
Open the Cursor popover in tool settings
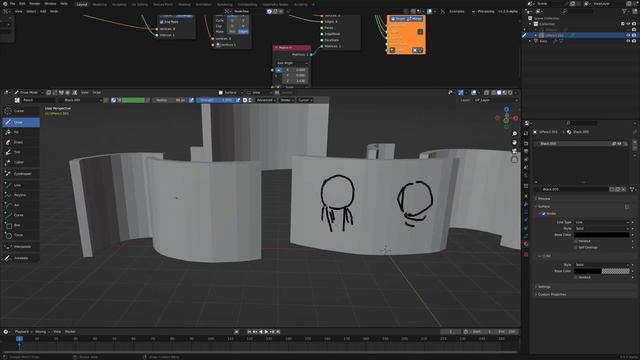point(304,100)
